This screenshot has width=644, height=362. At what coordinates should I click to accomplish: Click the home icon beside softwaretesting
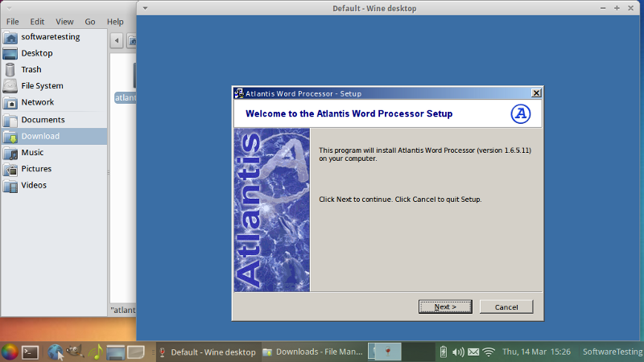pyautogui.click(x=10, y=37)
